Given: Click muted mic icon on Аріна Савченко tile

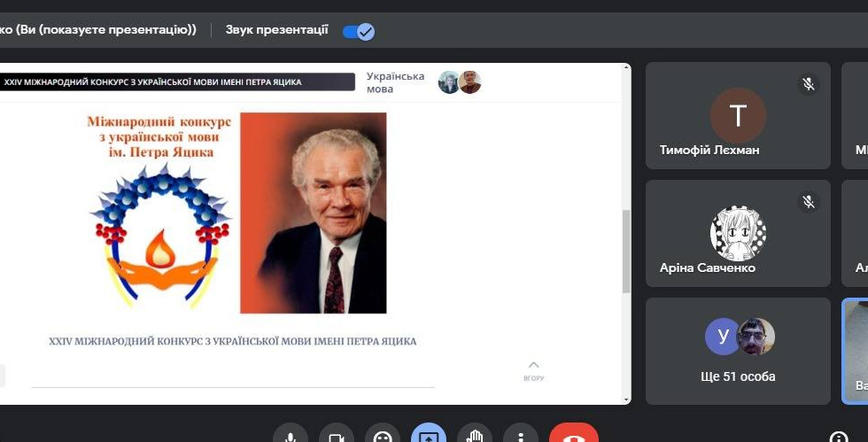Looking at the screenshot, I should [809, 202].
